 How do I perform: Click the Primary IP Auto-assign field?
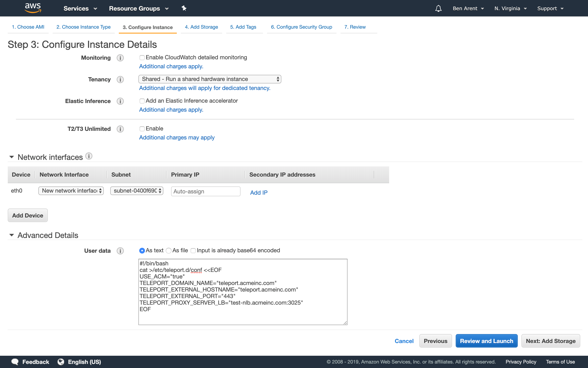pos(206,192)
